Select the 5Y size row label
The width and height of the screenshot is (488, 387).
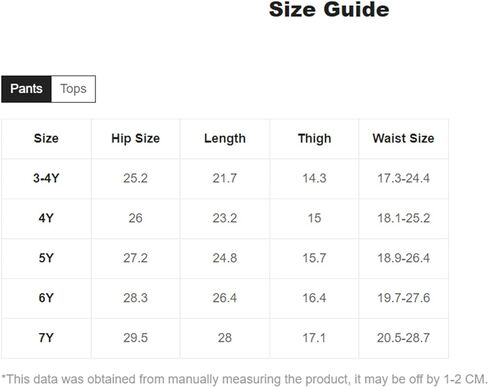(46, 258)
